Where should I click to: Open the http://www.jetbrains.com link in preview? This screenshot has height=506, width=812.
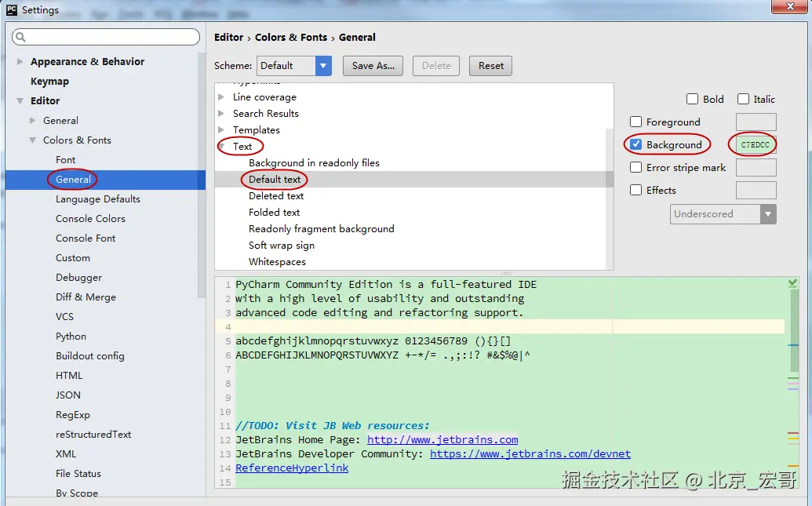pos(442,439)
